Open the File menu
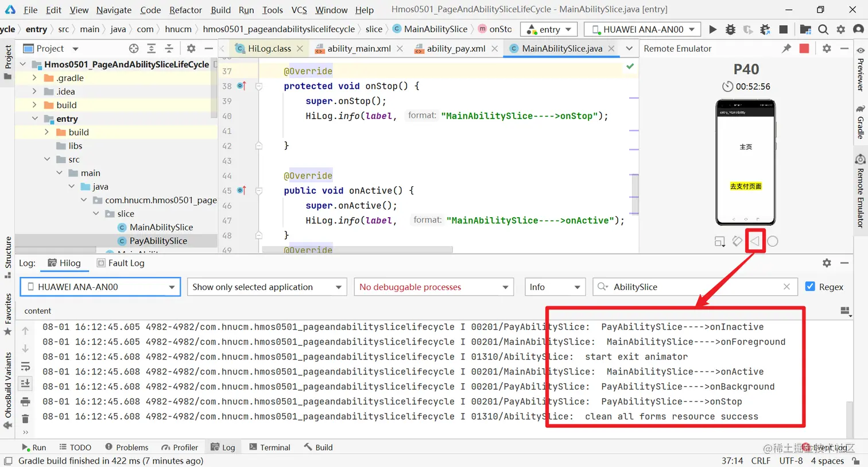The width and height of the screenshot is (868, 467). pyautogui.click(x=30, y=10)
